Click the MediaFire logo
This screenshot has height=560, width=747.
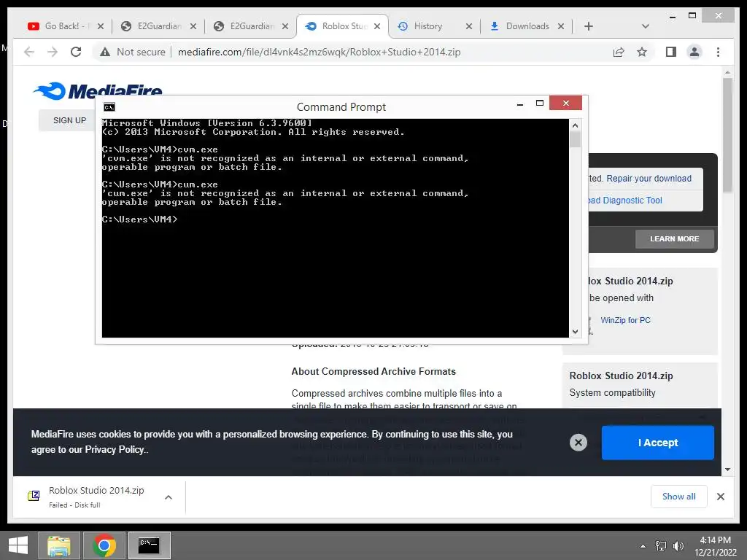pos(98,90)
